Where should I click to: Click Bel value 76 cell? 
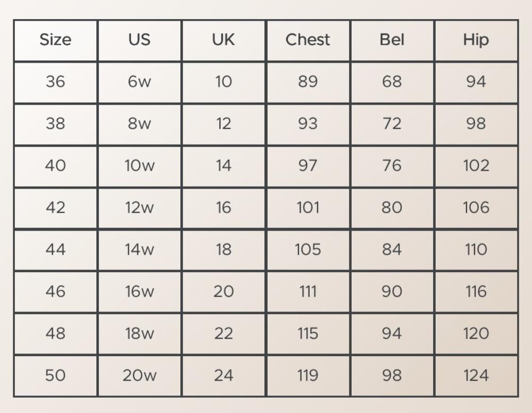pyautogui.click(x=392, y=166)
